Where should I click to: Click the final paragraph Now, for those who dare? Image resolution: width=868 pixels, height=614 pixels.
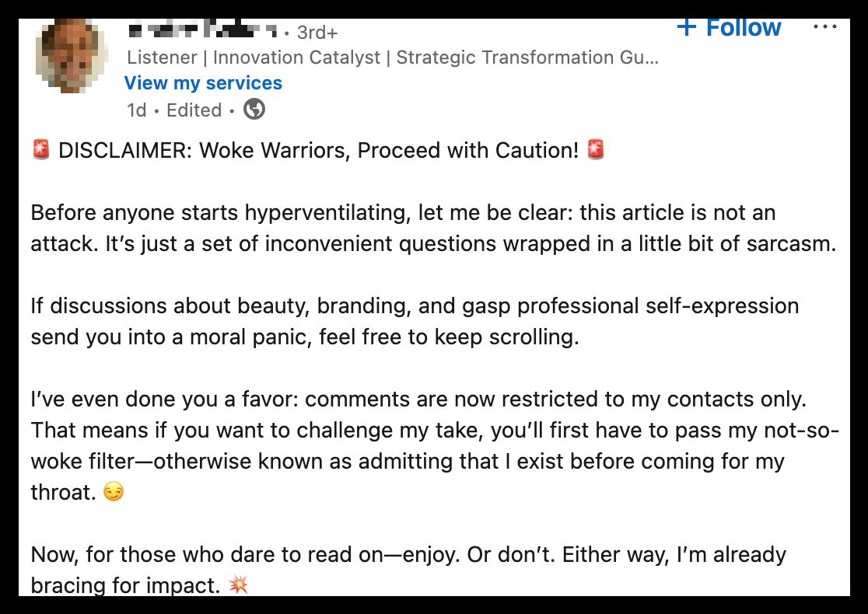point(408,570)
